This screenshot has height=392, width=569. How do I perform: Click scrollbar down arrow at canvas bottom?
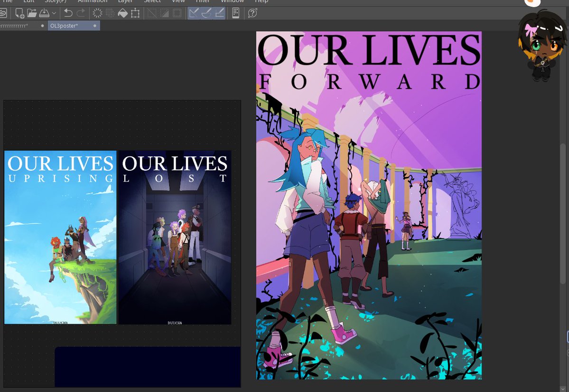(563, 389)
